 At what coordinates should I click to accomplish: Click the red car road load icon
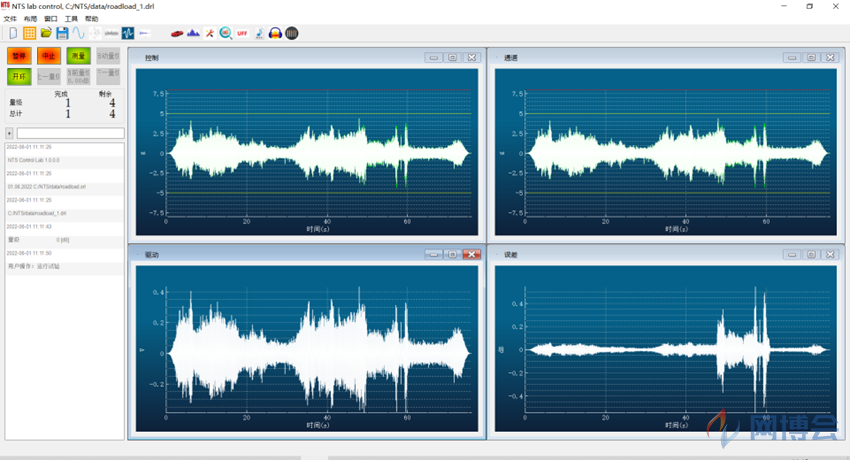pos(177,34)
